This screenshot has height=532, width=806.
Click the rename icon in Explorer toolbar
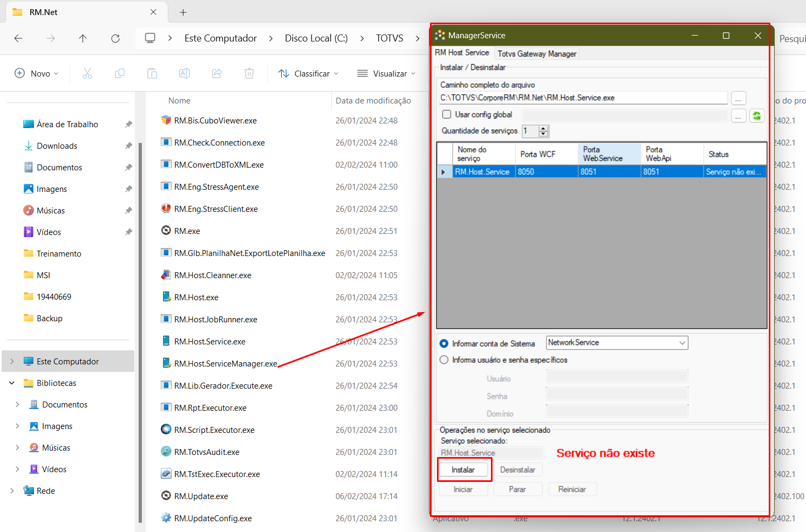coord(185,73)
